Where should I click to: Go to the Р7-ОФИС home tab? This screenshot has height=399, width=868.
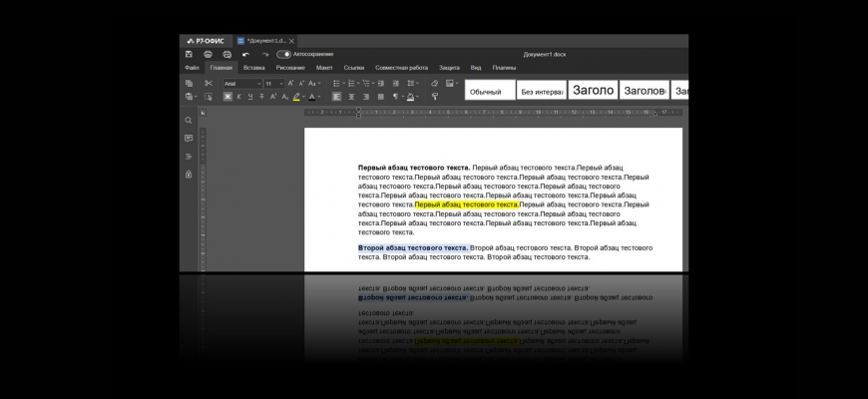[x=206, y=41]
